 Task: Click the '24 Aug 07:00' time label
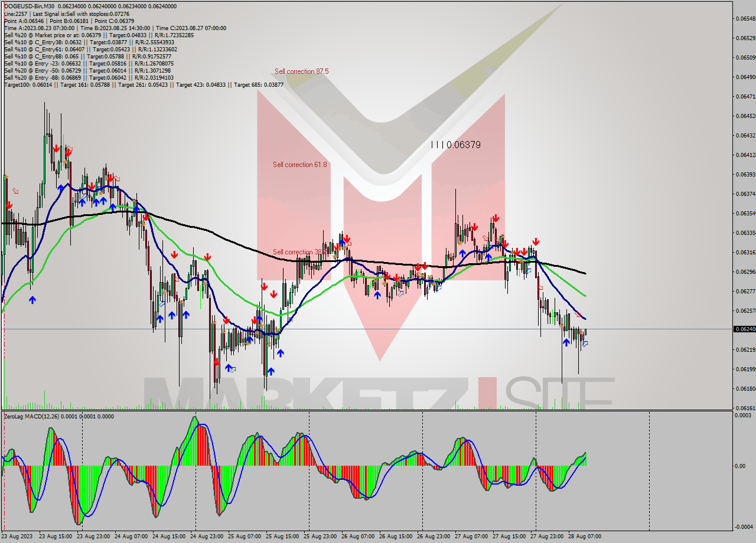[x=131, y=537]
